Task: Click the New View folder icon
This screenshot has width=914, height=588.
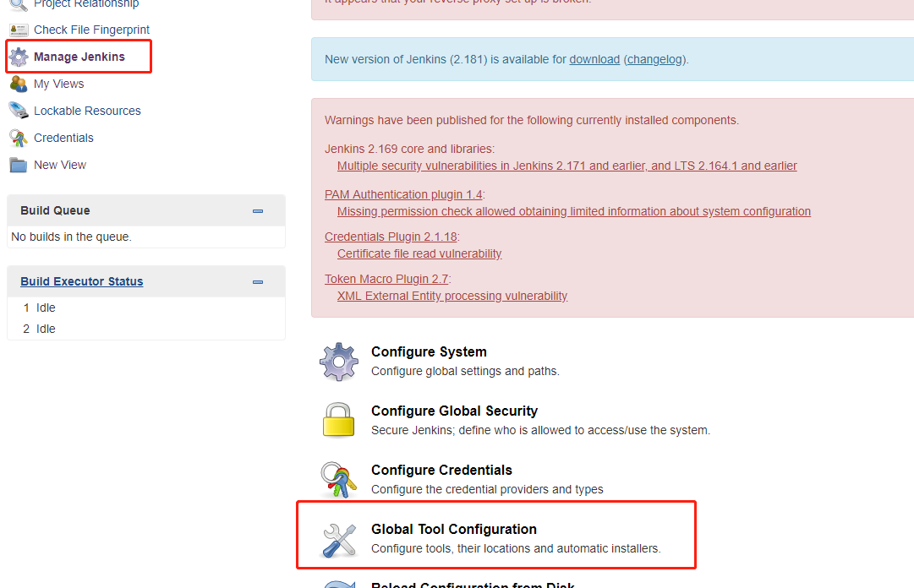Action: click(x=19, y=166)
